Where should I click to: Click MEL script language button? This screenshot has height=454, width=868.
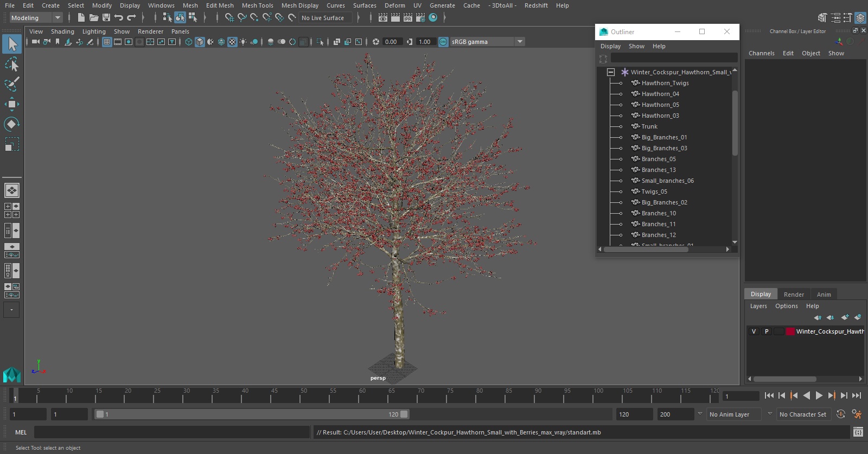click(21, 432)
